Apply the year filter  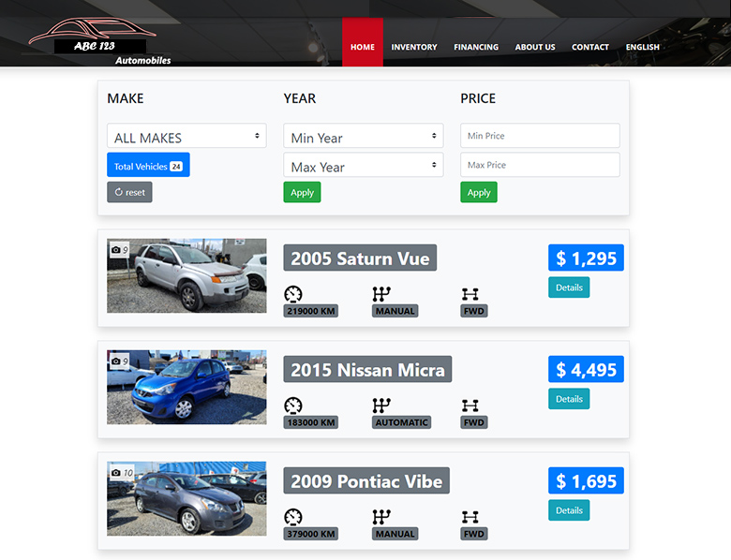coord(302,192)
